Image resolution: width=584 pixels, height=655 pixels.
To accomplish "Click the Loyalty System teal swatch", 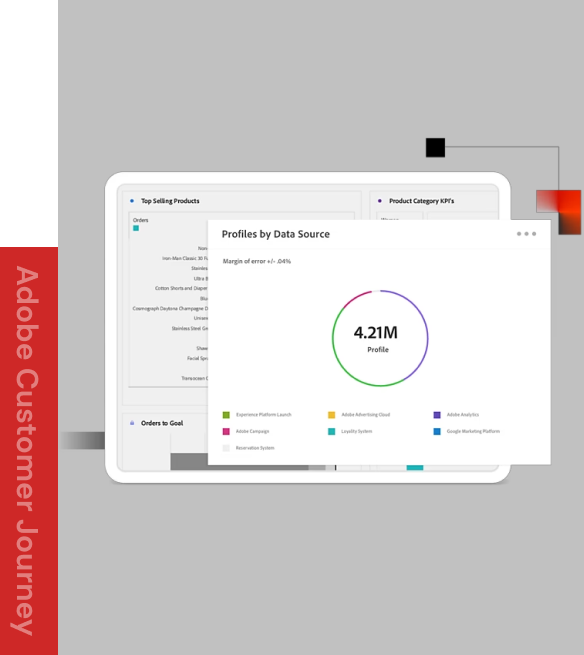I will pos(331,432).
